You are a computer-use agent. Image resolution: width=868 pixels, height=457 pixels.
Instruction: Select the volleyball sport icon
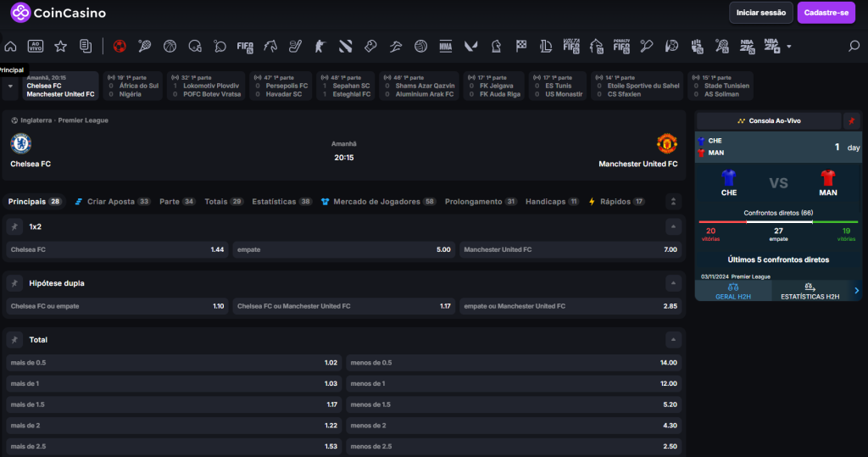click(420, 47)
